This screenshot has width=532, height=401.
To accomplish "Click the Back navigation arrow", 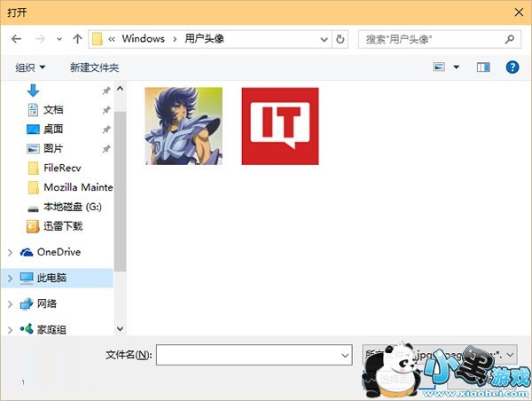I will (x=16, y=39).
